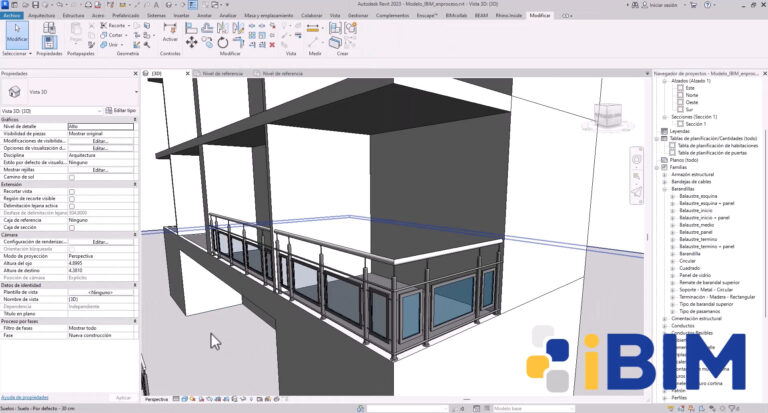Click the Cortar geometry tool

pyautogui.click(x=114, y=34)
